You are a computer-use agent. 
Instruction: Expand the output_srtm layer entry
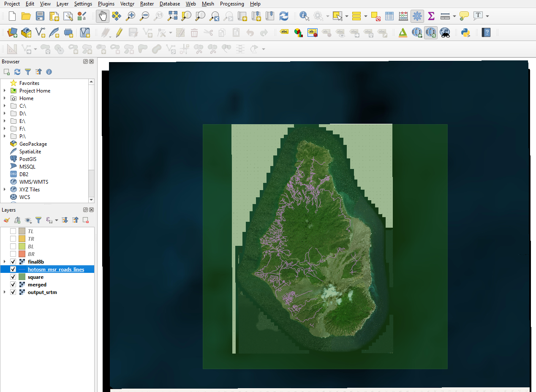5,292
